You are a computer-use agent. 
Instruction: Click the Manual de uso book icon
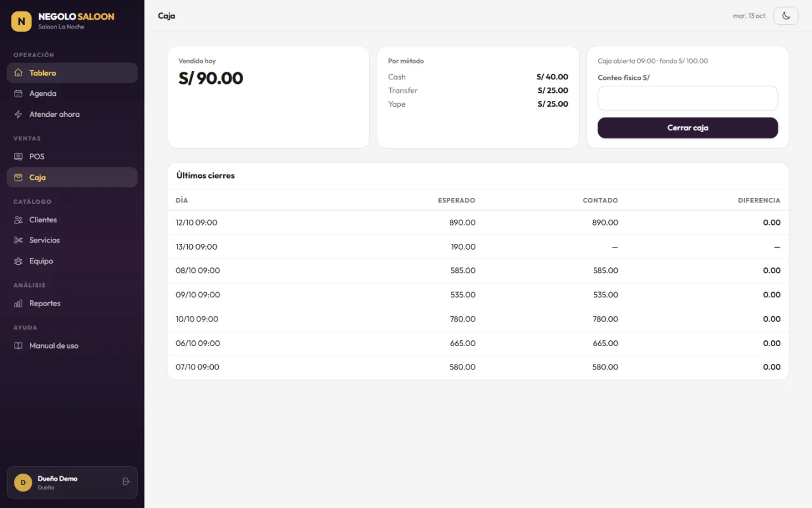18,345
